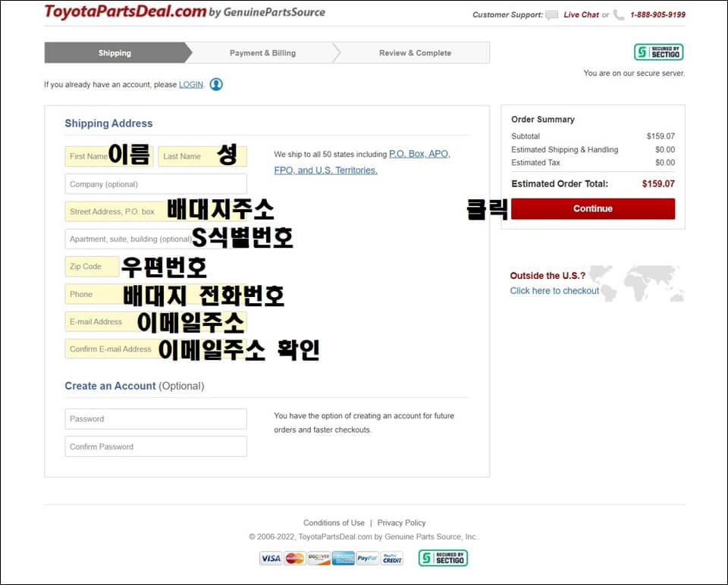This screenshot has height=585, width=728.
Task: Focus the Confirm Password field
Action: (x=156, y=447)
